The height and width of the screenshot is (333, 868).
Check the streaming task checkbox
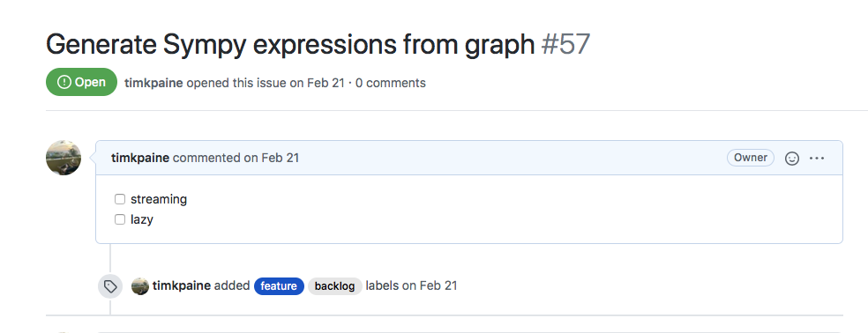click(x=120, y=199)
